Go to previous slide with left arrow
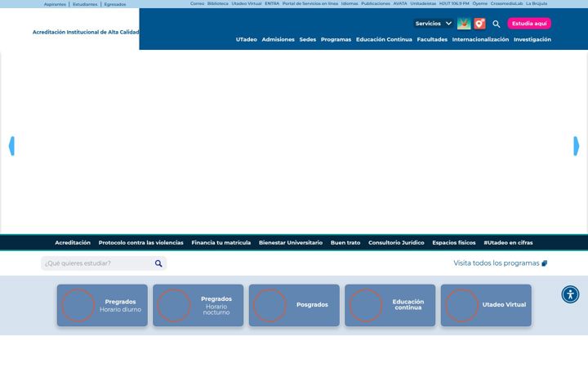Screen dimensions: 588x368 coord(11,146)
